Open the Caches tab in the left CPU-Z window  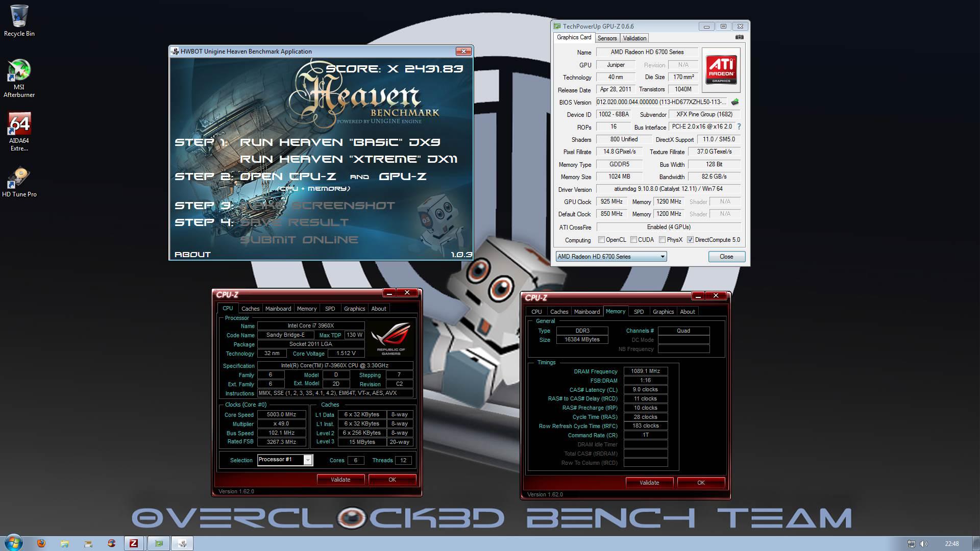[250, 309]
